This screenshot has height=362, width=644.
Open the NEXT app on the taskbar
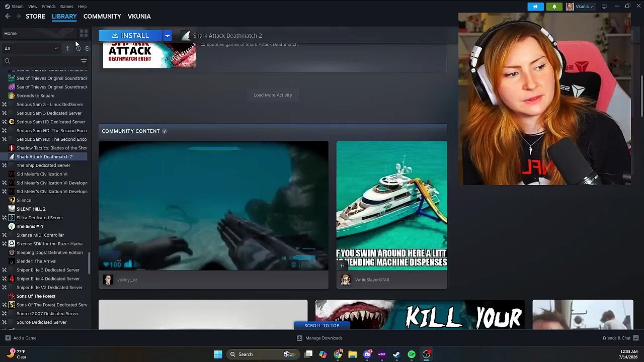coord(382,354)
